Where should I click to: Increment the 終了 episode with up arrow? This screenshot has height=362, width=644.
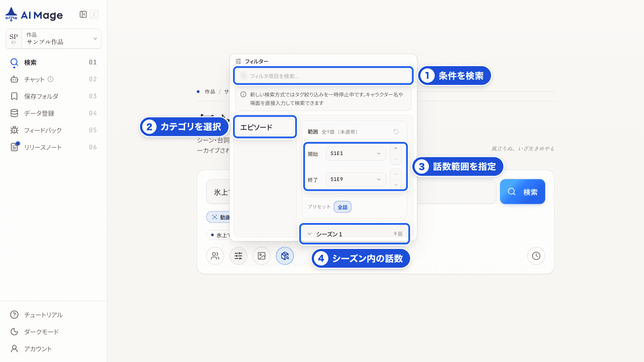pos(395,174)
